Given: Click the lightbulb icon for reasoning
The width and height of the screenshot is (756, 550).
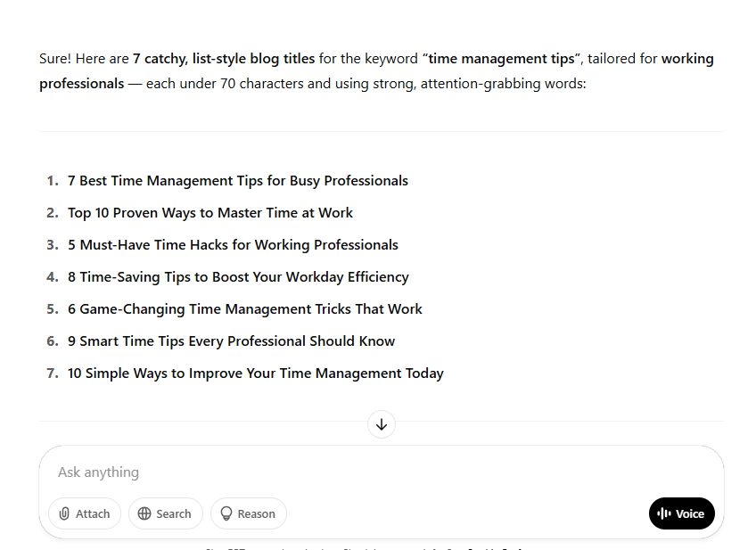Looking at the screenshot, I should tap(226, 513).
